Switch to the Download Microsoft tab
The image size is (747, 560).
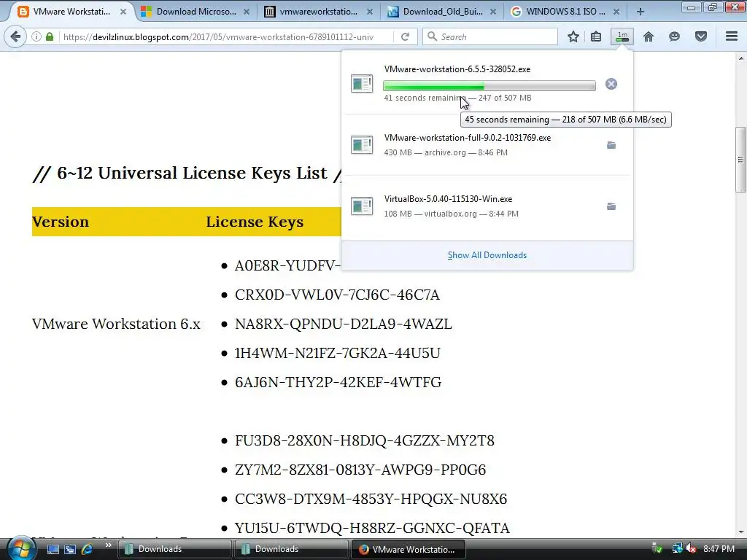(x=196, y=12)
